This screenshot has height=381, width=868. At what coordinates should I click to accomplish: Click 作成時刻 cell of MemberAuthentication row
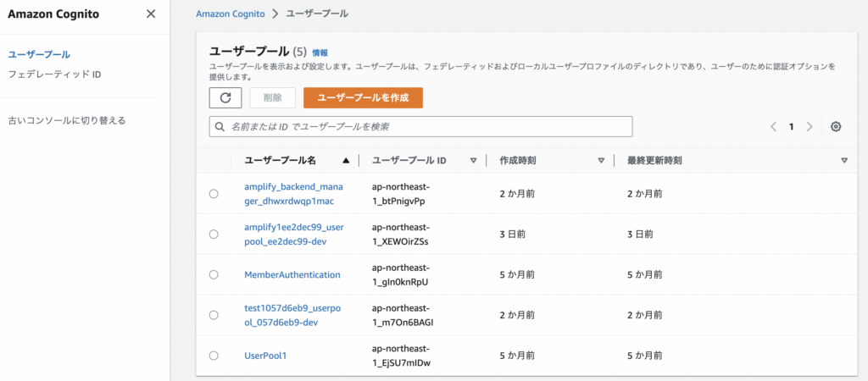[517, 275]
